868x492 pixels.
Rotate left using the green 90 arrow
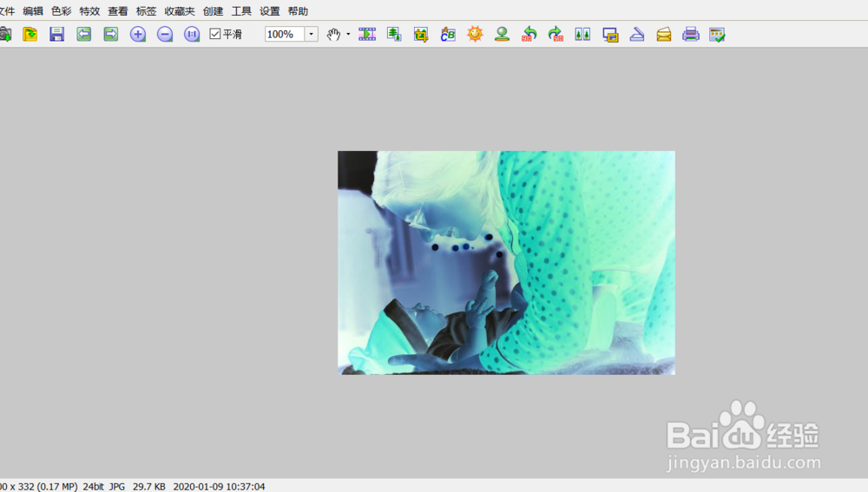529,35
